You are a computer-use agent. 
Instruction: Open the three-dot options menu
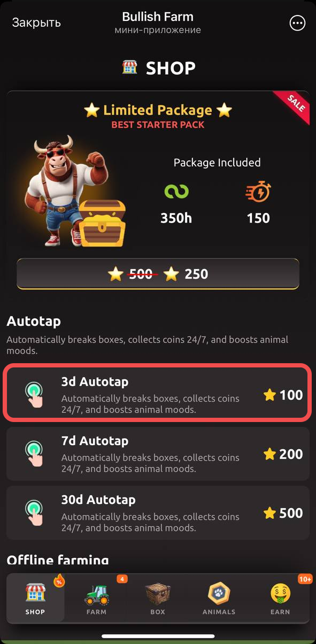coord(297,23)
